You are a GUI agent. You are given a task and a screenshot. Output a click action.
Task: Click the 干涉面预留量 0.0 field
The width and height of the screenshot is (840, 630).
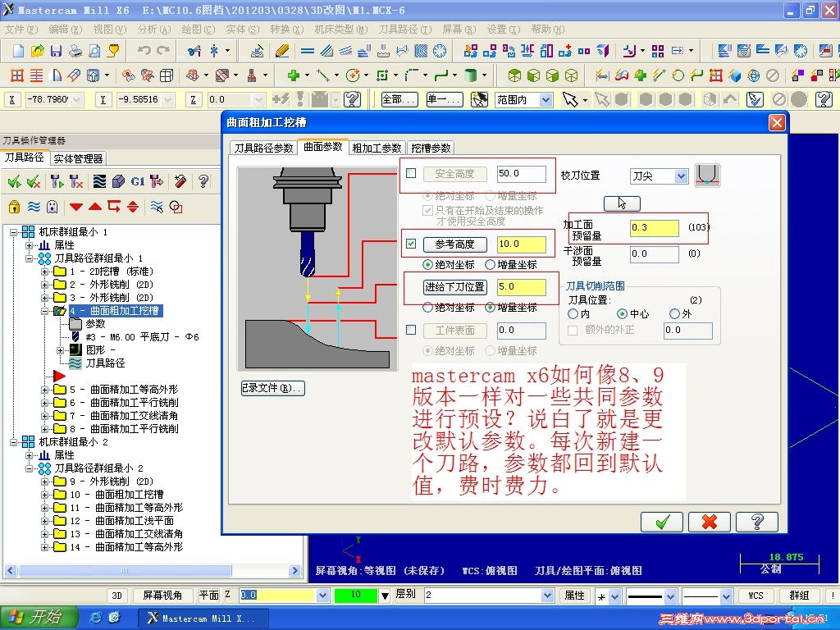point(654,254)
